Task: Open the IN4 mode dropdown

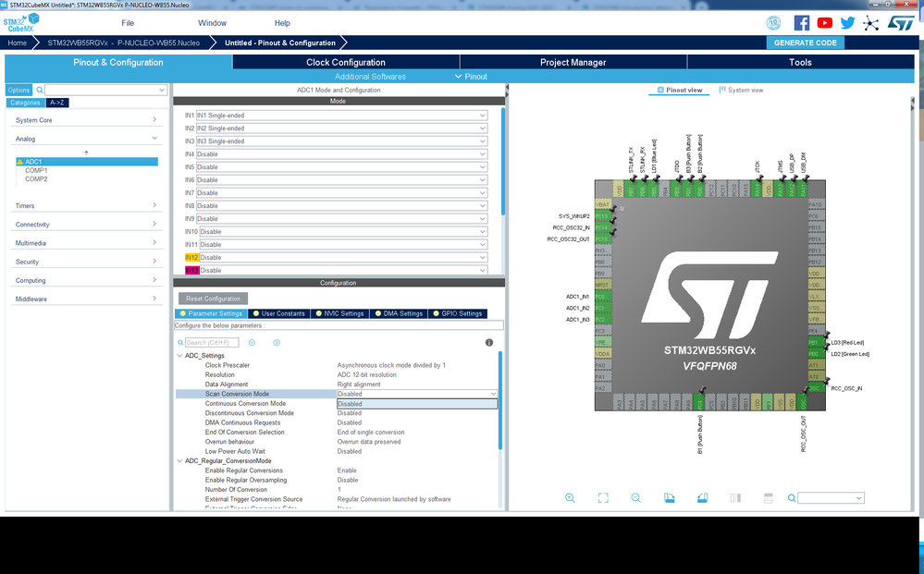Action: [x=342, y=154]
